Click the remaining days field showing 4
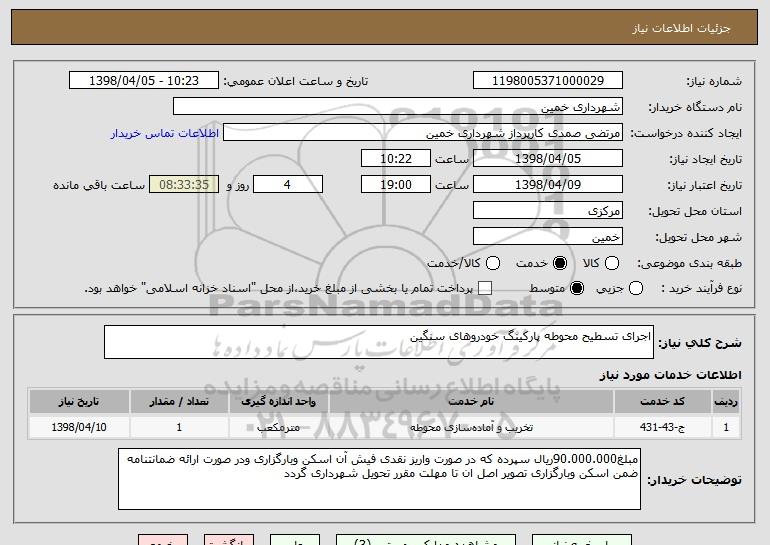Image resolution: width=770 pixels, height=545 pixels. tap(288, 185)
